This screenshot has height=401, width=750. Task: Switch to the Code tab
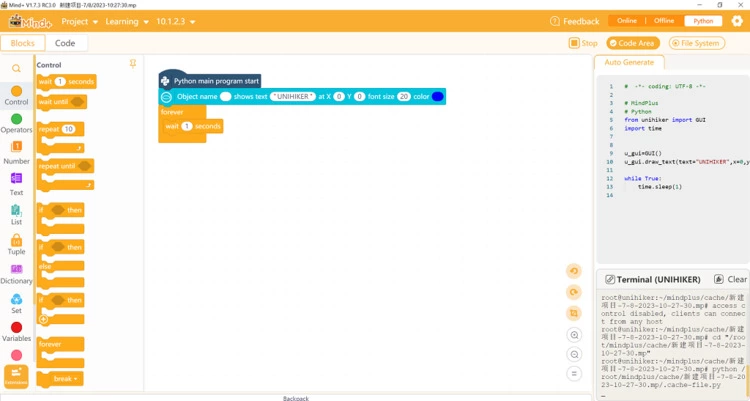(x=65, y=43)
